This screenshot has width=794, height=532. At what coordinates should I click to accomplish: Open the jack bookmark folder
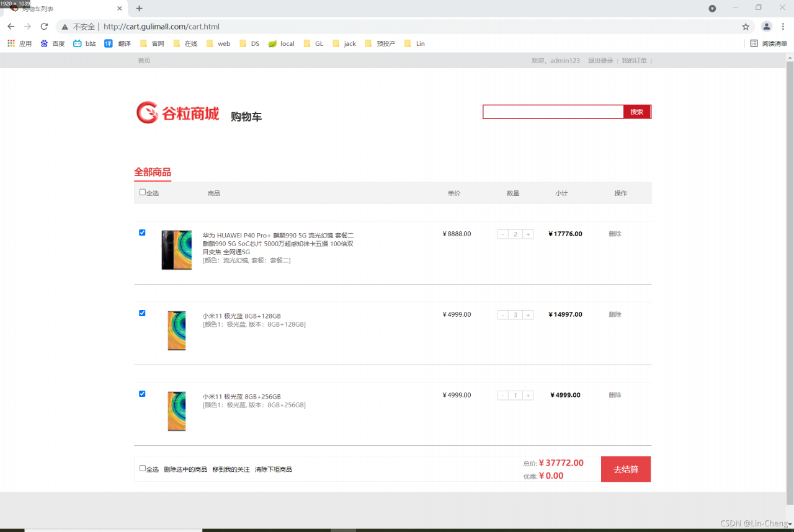coord(344,43)
